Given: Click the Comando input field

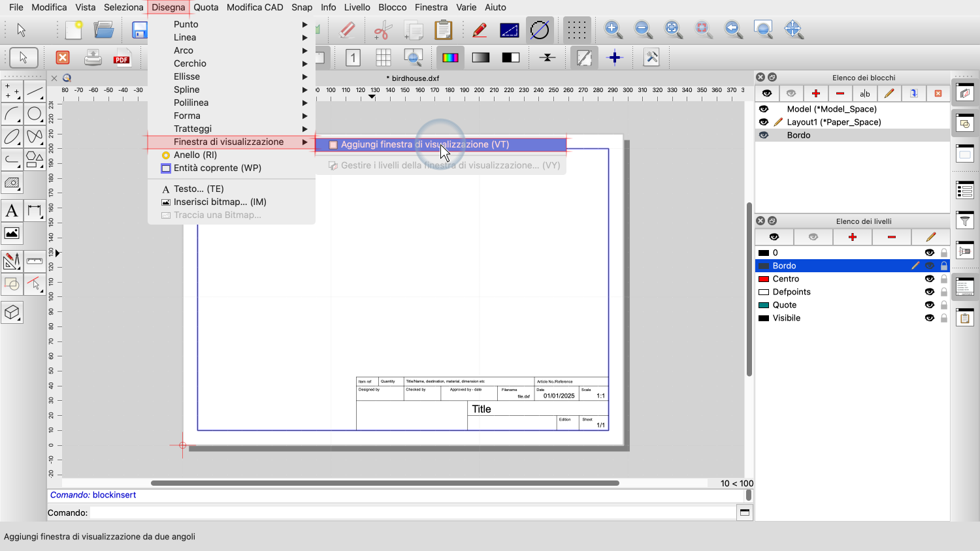Looking at the screenshot, I should [x=412, y=513].
